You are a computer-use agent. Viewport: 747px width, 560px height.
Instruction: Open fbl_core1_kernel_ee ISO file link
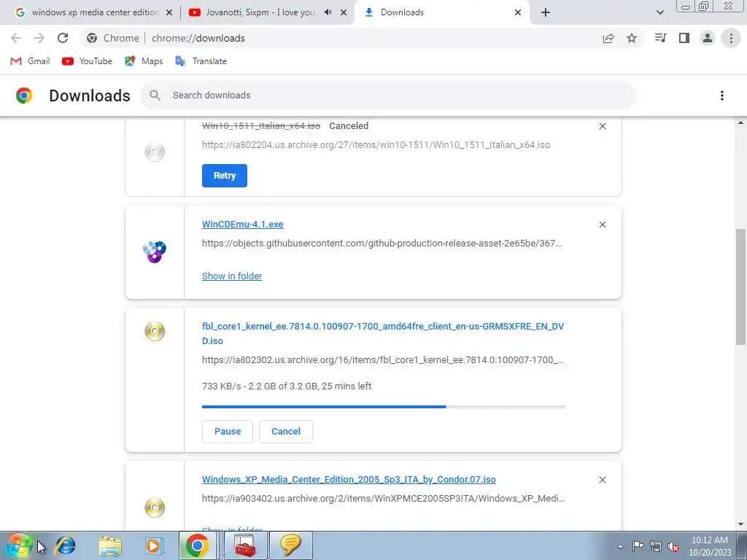pyautogui.click(x=383, y=333)
